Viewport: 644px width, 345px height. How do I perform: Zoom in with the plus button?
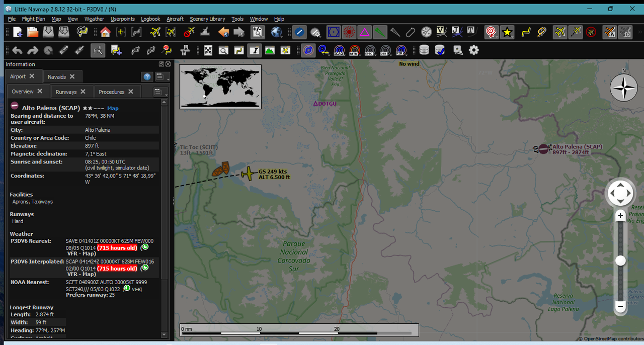[x=620, y=216]
